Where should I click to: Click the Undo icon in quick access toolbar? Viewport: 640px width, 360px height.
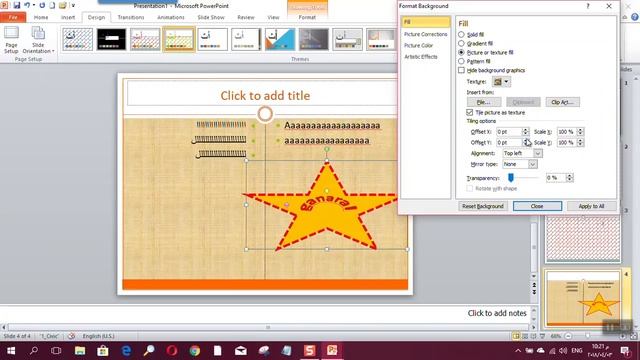point(27,5)
